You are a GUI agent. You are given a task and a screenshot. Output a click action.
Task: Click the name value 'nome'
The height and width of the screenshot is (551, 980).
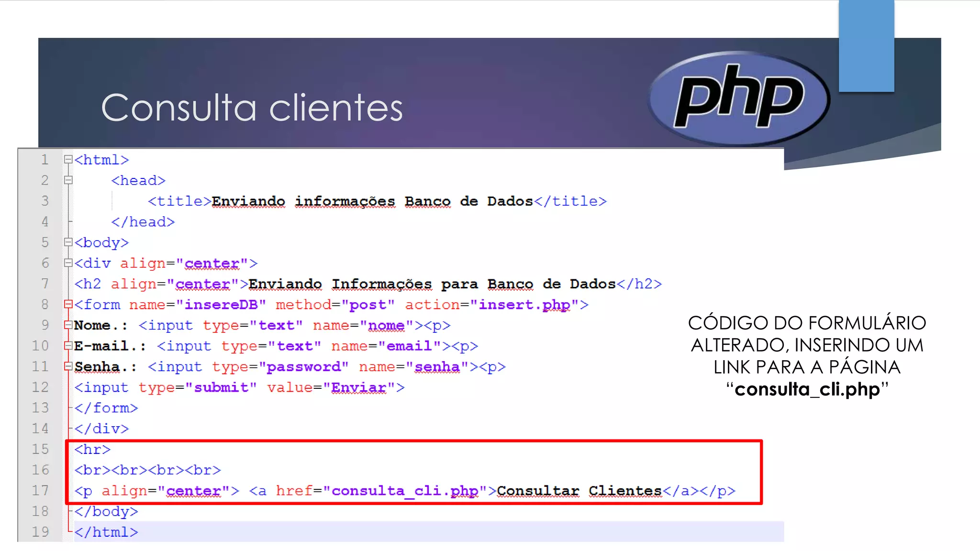pyautogui.click(x=386, y=325)
